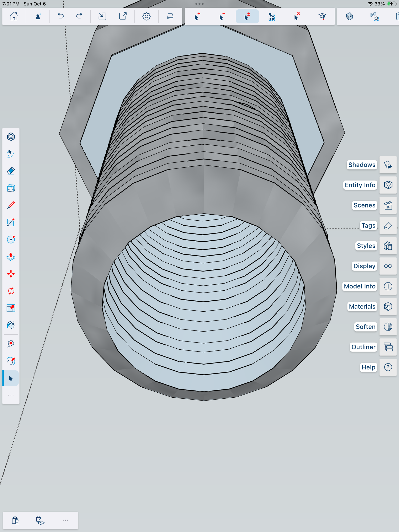Viewport: 399px width, 532px height.
Task: Select the Orbit tool at top of toolbar
Action: point(11,137)
